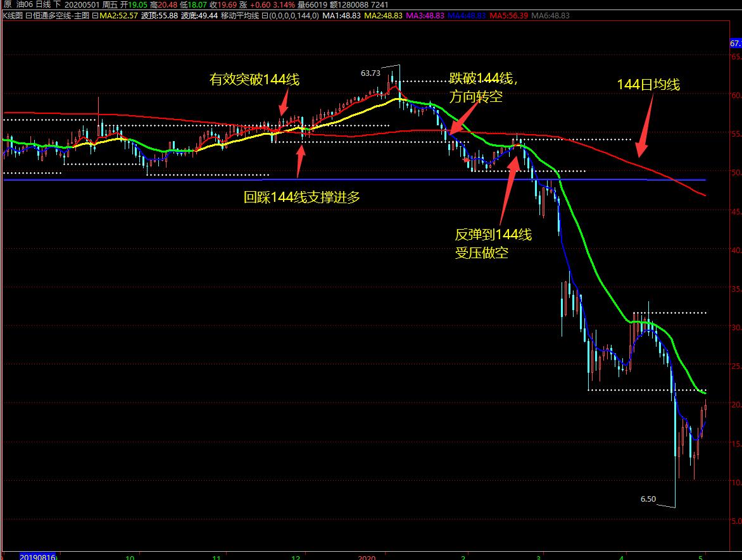Click the closing price 19.69

coord(227,4)
